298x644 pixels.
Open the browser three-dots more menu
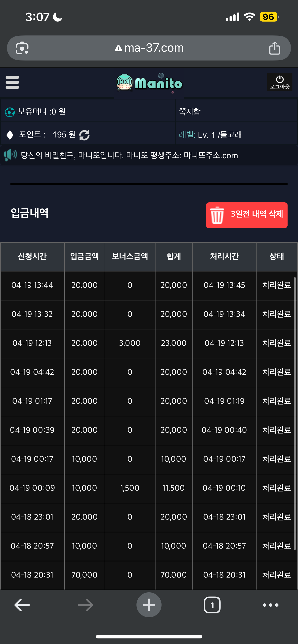click(x=270, y=605)
